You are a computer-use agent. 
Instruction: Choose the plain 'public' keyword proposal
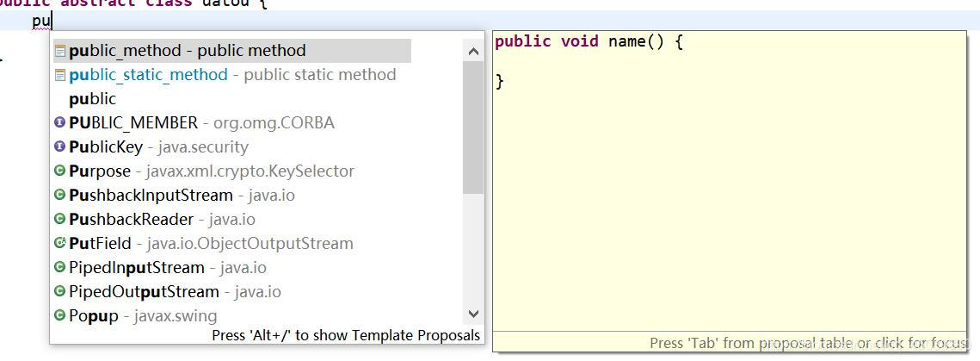pyautogui.click(x=231, y=99)
